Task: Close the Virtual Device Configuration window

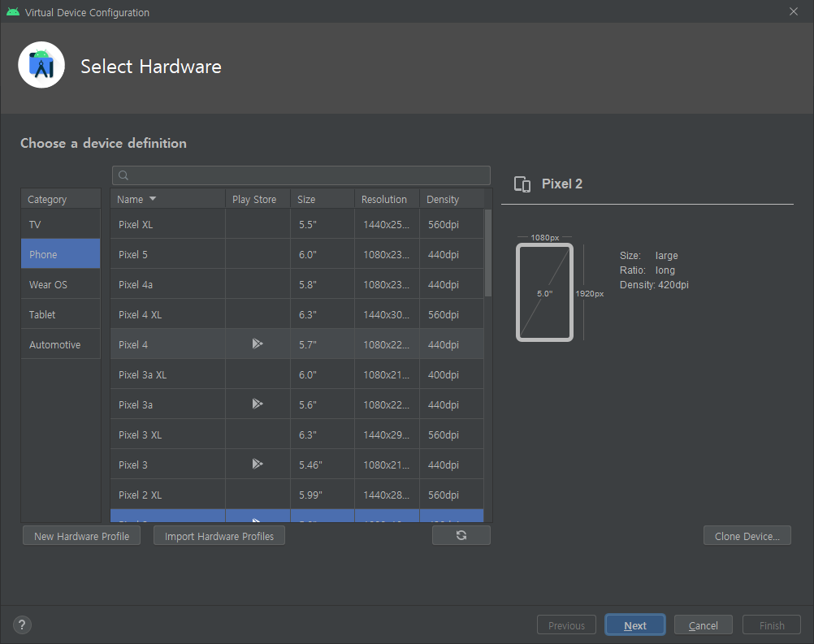Action: coord(793,11)
